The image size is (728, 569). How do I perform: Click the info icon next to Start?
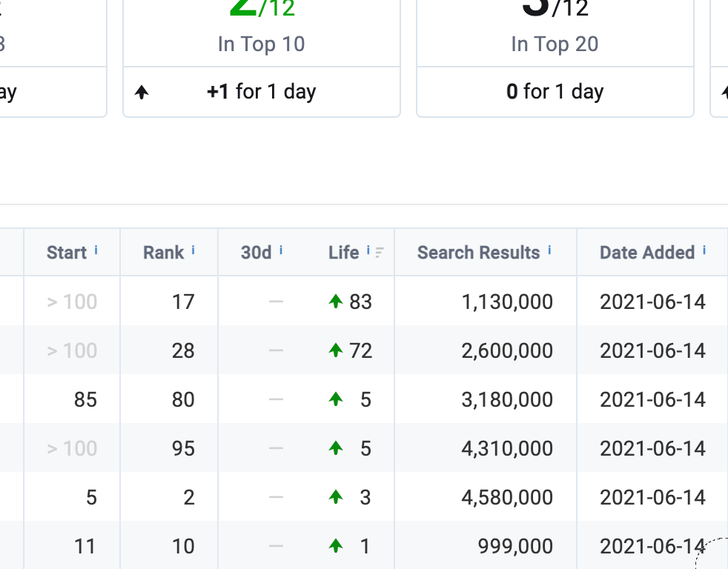96,250
